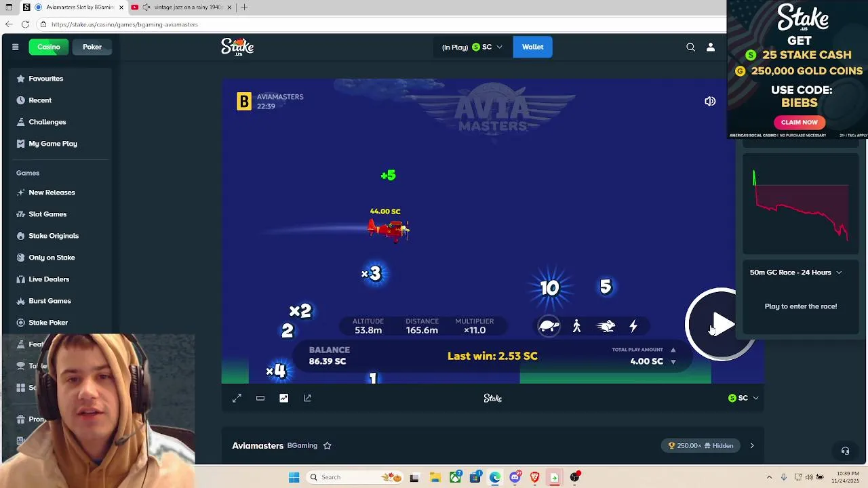
Task: Open the In Play SC currency dropdown
Action: point(472,47)
